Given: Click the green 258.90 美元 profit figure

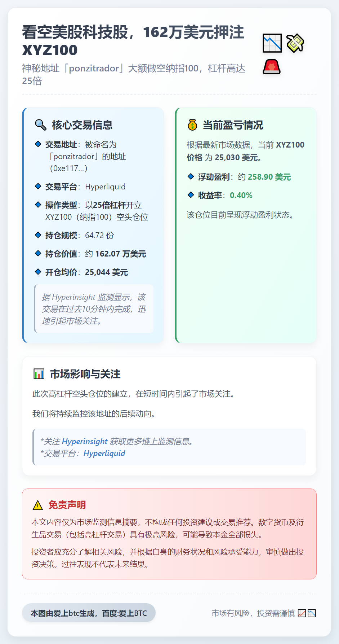Looking at the screenshot, I should tap(269, 177).
